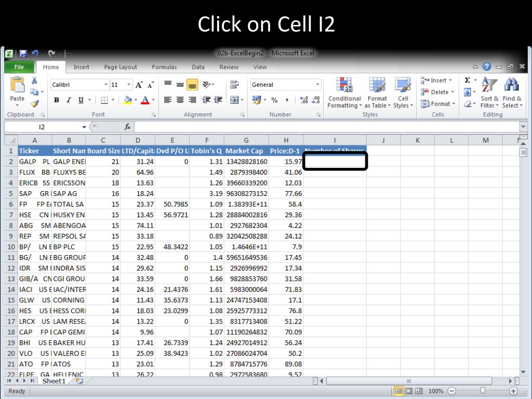Open Cell Styles gallery
The width and height of the screenshot is (532, 399).
click(x=403, y=92)
